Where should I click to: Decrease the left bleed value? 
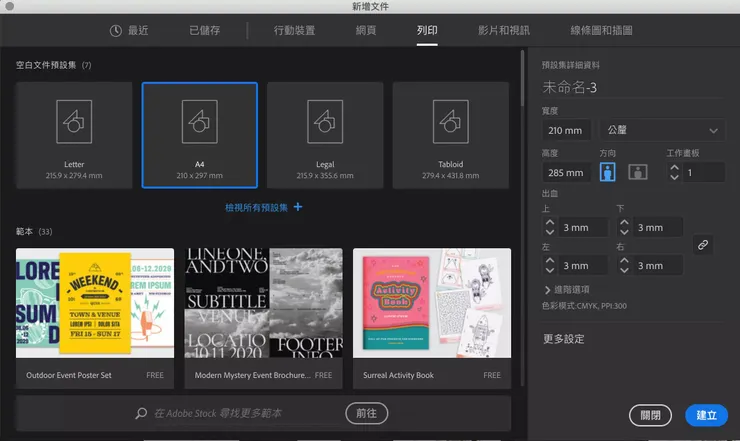tap(550, 270)
